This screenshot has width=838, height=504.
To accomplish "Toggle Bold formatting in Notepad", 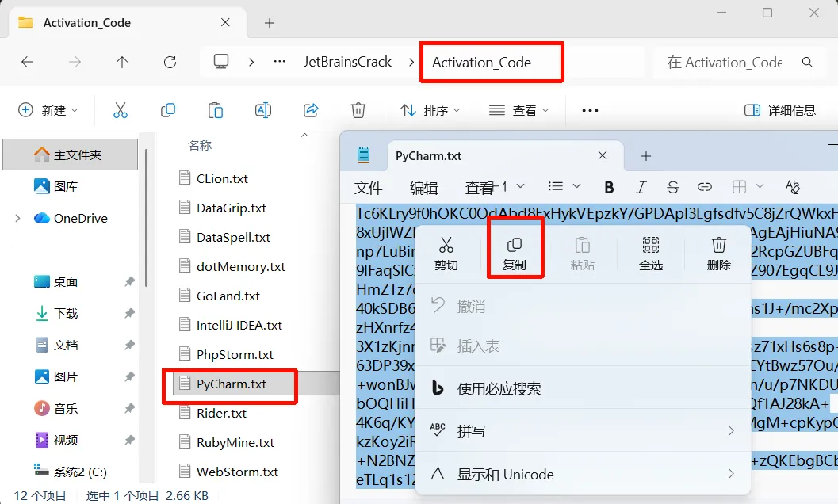I will 609,187.
